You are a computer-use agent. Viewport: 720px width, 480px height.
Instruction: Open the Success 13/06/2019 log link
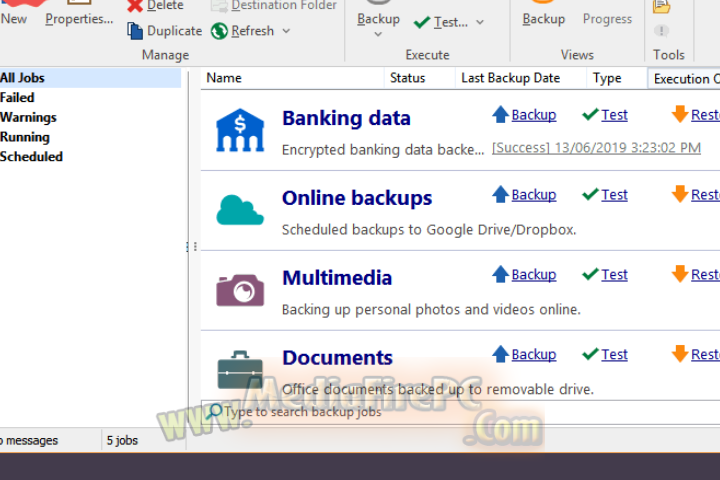(596, 148)
